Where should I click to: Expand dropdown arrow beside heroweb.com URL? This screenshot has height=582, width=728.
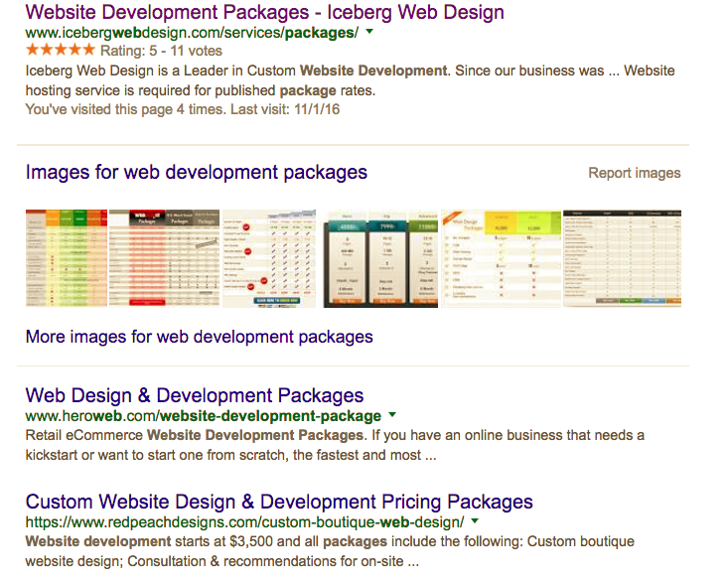click(392, 414)
